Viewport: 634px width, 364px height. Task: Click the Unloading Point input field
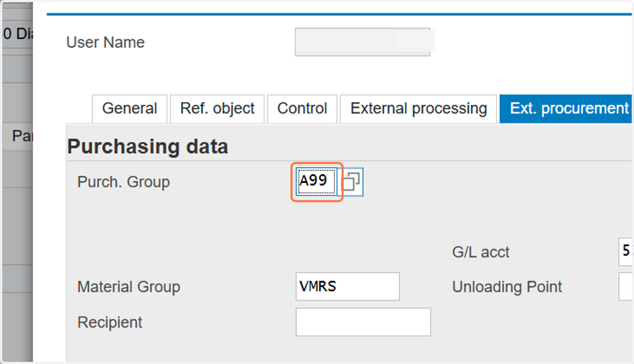[x=626, y=287]
